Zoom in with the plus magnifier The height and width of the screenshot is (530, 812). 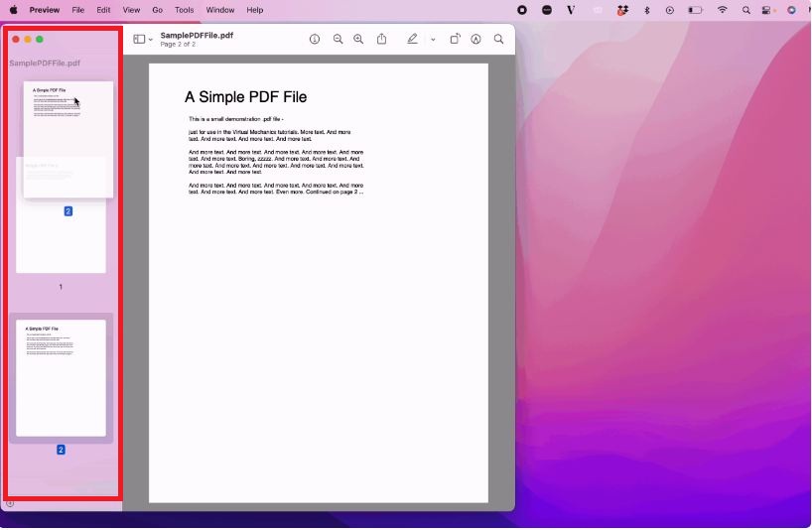pyautogui.click(x=358, y=40)
